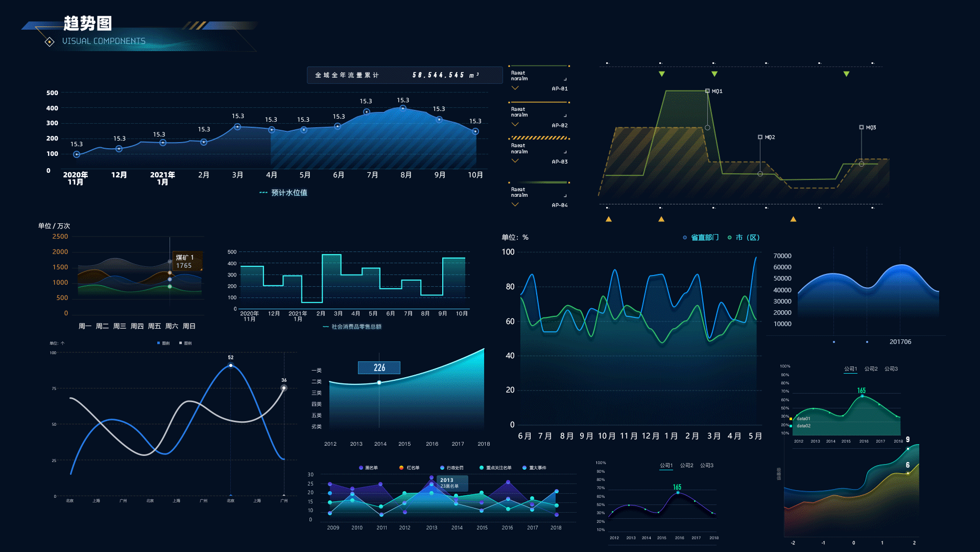Screen dimensions: 980x552
Task: Toggle the 预计水位值 legend entry
Action: (x=283, y=193)
